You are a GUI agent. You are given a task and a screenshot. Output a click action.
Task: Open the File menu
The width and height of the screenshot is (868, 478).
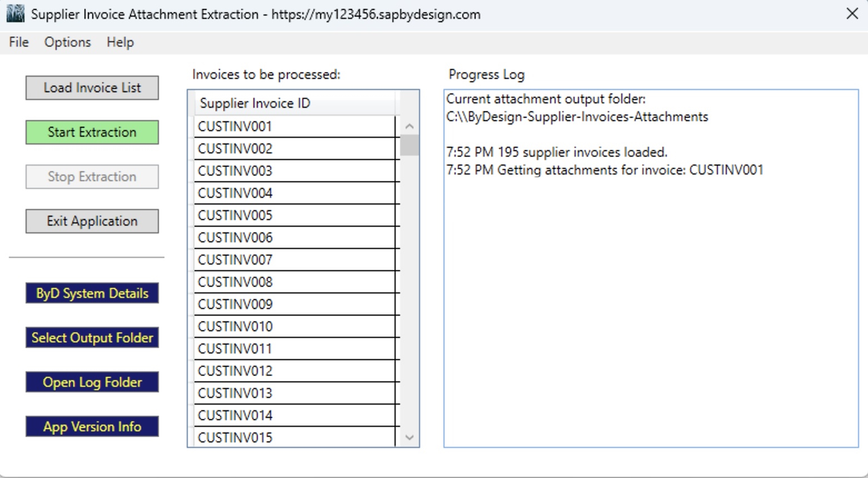[x=18, y=42]
